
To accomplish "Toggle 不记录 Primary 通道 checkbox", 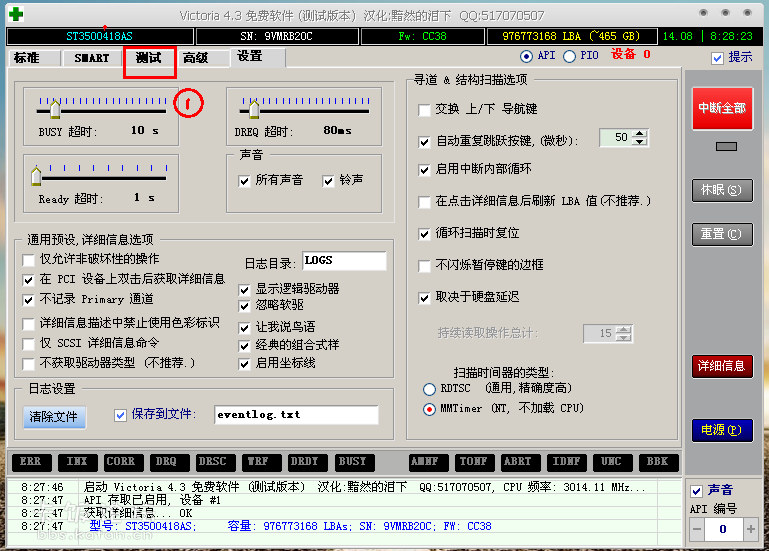I will point(28,300).
